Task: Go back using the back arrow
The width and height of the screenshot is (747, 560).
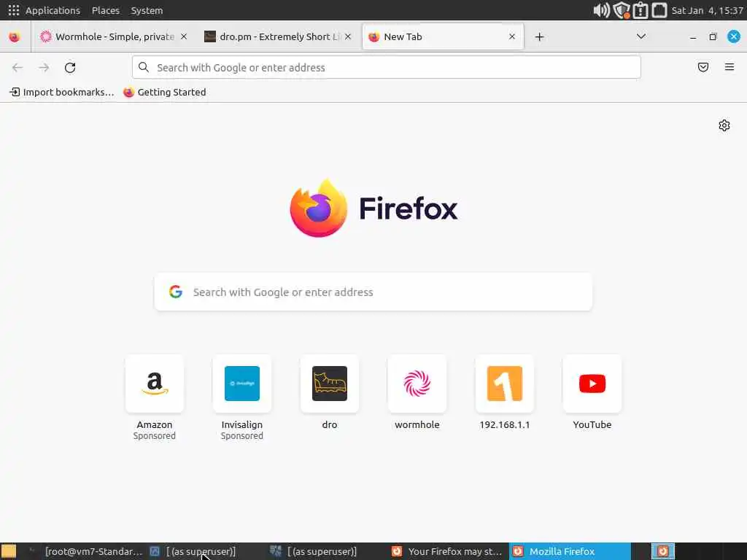Action: click(x=18, y=68)
